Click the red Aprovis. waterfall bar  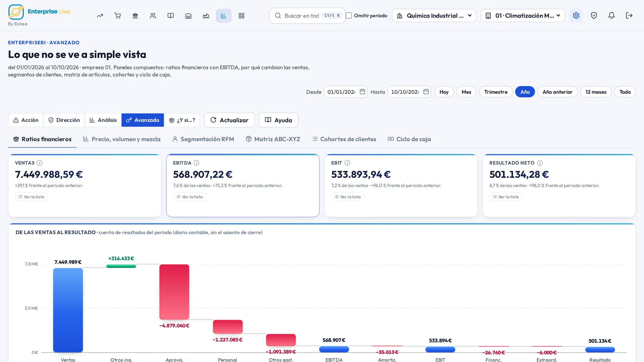174,292
